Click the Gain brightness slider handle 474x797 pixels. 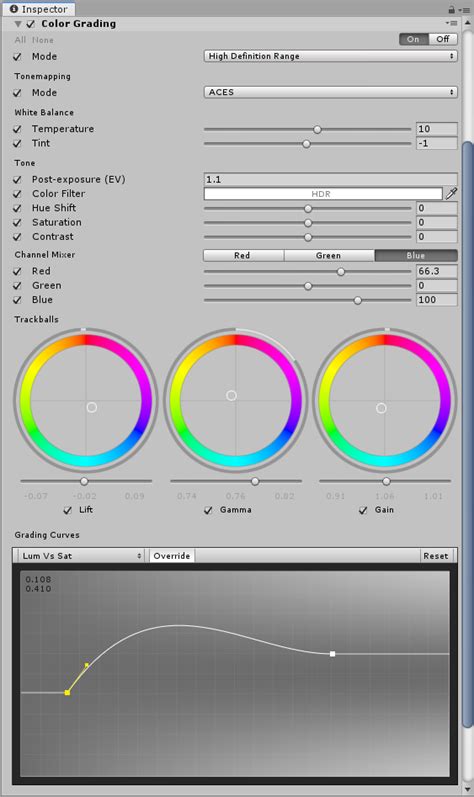[x=387, y=481]
